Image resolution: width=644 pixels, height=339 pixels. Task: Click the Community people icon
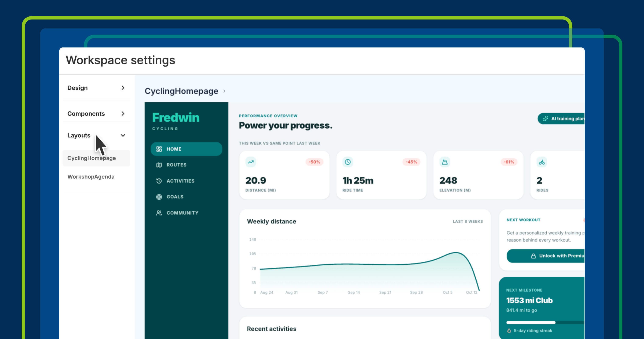click(159, 213)
